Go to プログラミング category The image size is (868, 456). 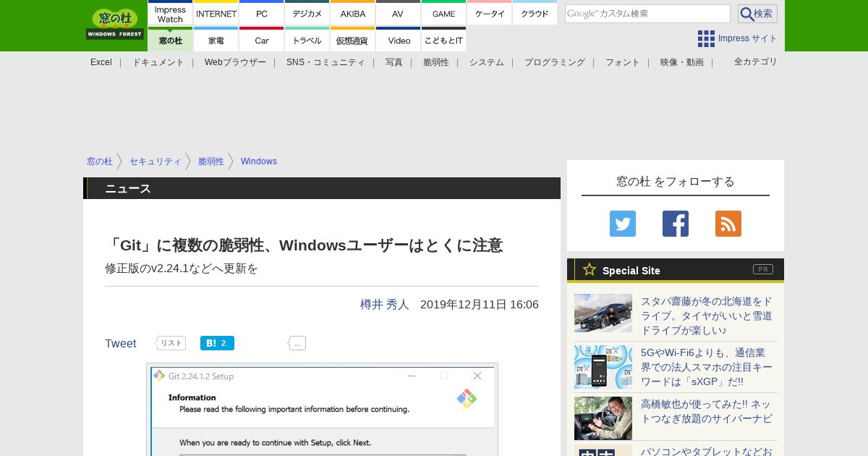(x=555, y=62)
